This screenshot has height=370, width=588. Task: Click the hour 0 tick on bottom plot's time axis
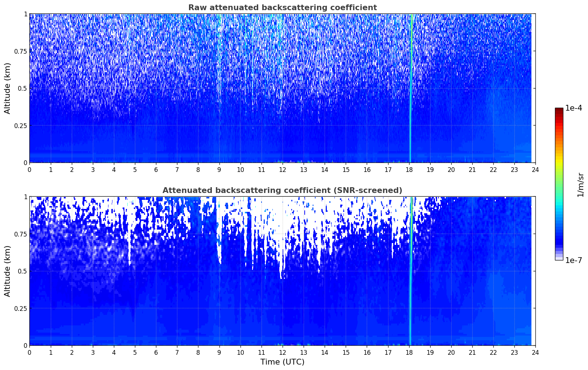click(29, 352)
